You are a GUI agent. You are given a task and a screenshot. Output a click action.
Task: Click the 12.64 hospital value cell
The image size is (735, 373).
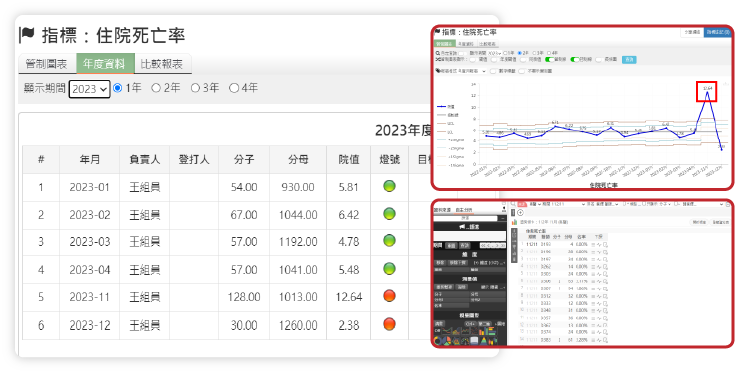pyautogui.click(x=348, y=297)
